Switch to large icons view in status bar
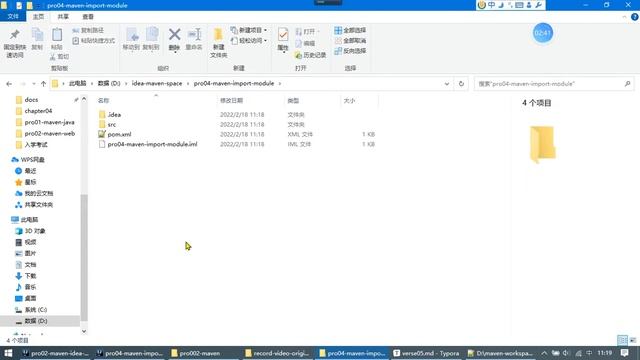The height and width of the screenshot is (360, 640). [633, 340]
